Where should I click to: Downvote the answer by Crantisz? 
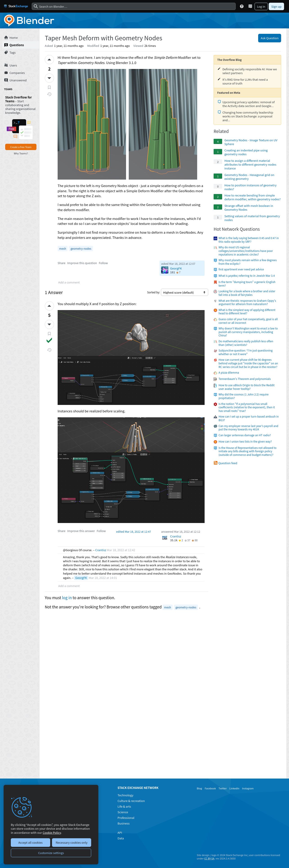pyautogui.click(x=49, y=324)
